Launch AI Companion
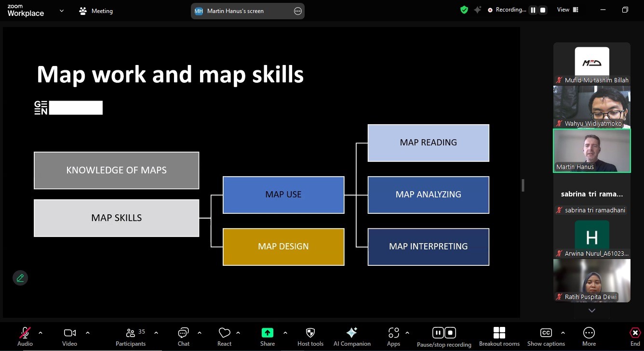The image size is (644, 351). pos(352,337)
